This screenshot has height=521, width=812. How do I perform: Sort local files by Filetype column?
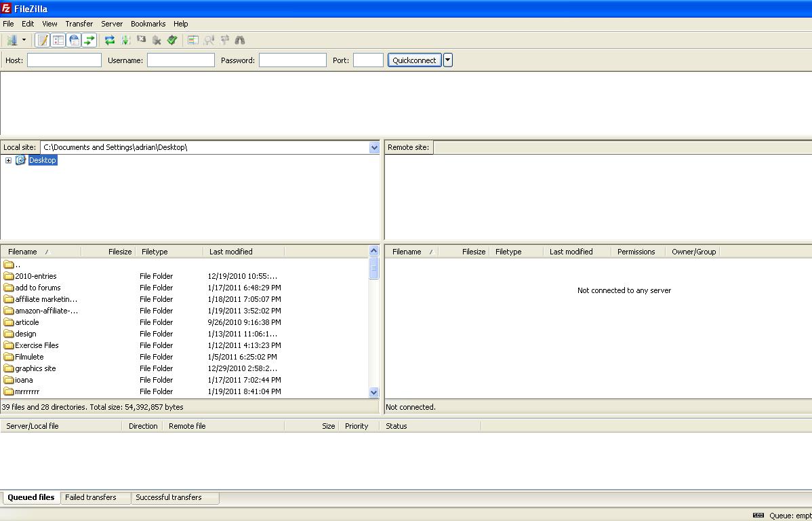coord(169,252)
